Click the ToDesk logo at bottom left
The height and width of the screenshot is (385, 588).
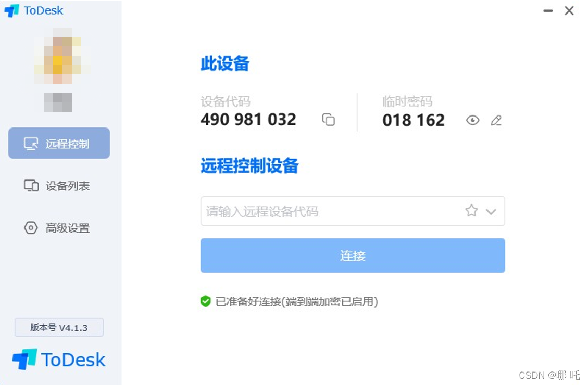(x=59, y=359)
